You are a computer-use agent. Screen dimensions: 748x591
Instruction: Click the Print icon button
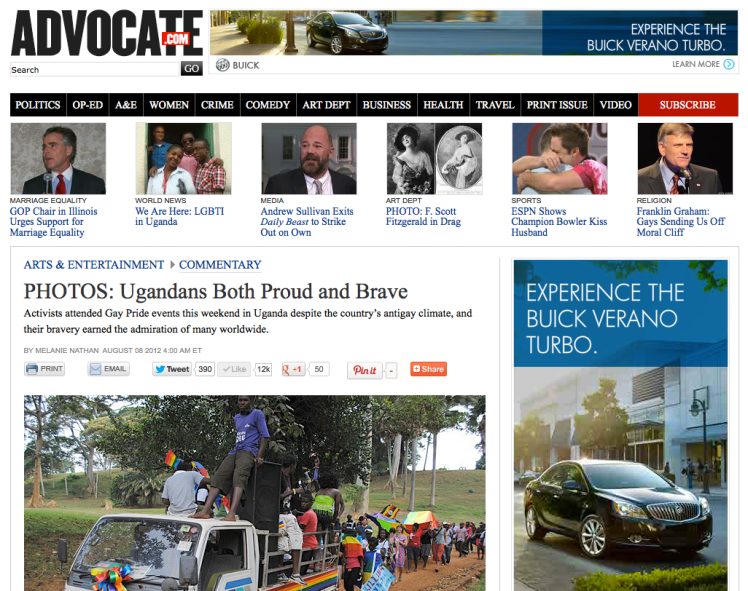tap(44, 369)
